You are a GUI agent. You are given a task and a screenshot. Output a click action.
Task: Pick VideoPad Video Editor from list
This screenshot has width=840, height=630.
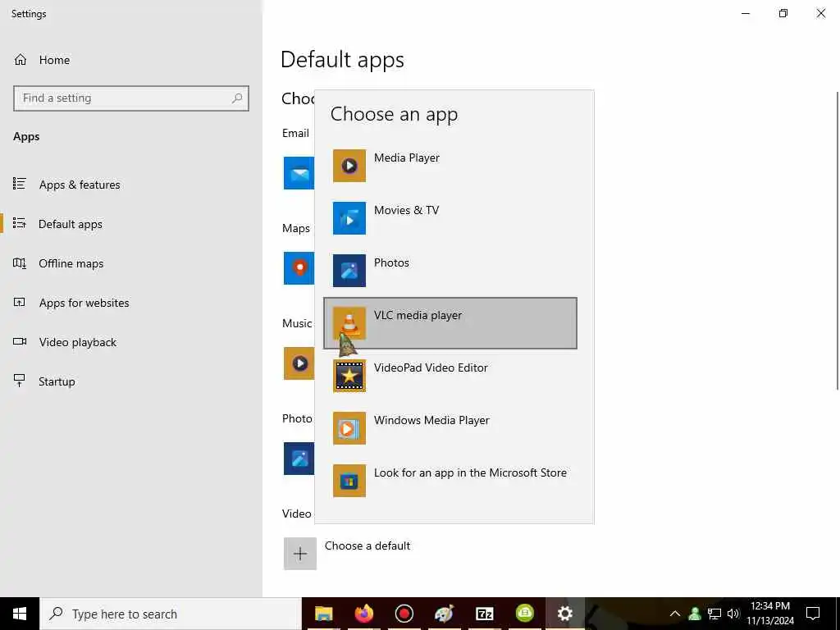tap(450, 376)
